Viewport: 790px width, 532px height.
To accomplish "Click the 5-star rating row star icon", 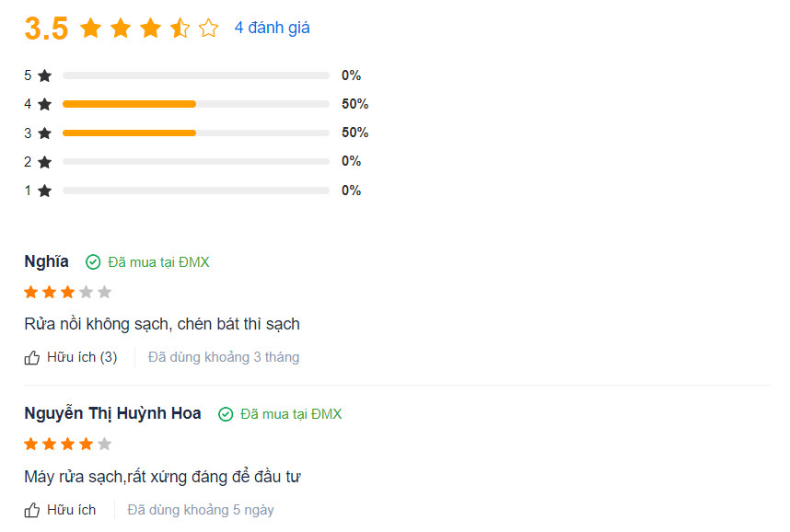I will click(45, 75).
